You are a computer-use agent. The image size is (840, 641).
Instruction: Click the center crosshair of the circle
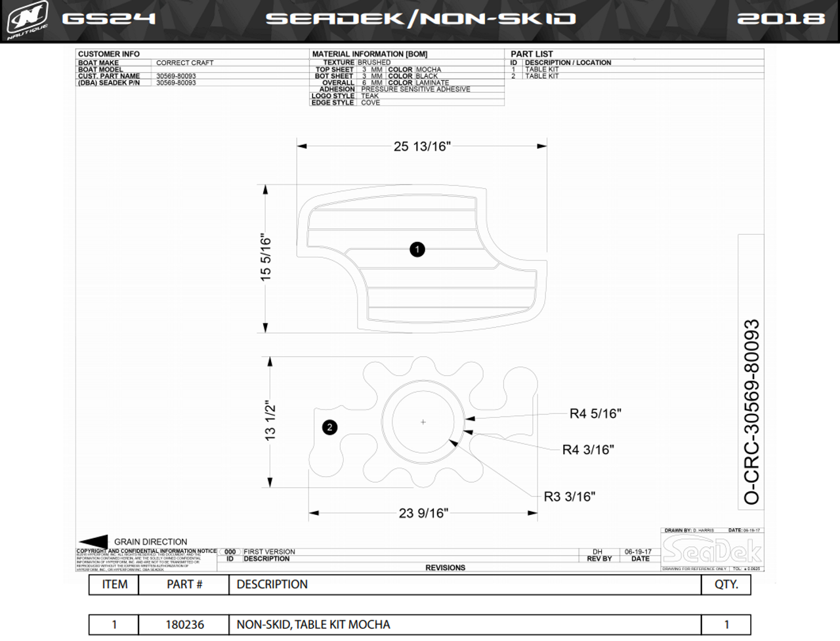[423, 422]
